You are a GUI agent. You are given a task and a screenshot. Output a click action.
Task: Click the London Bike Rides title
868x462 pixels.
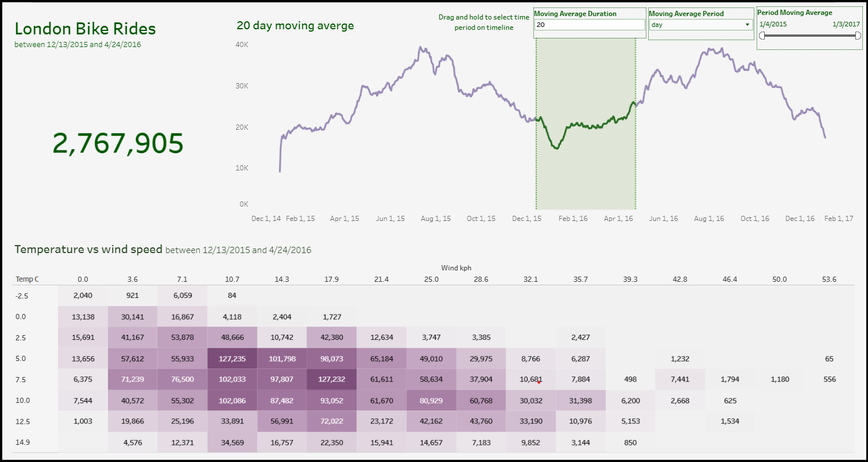tap(85, 29)
